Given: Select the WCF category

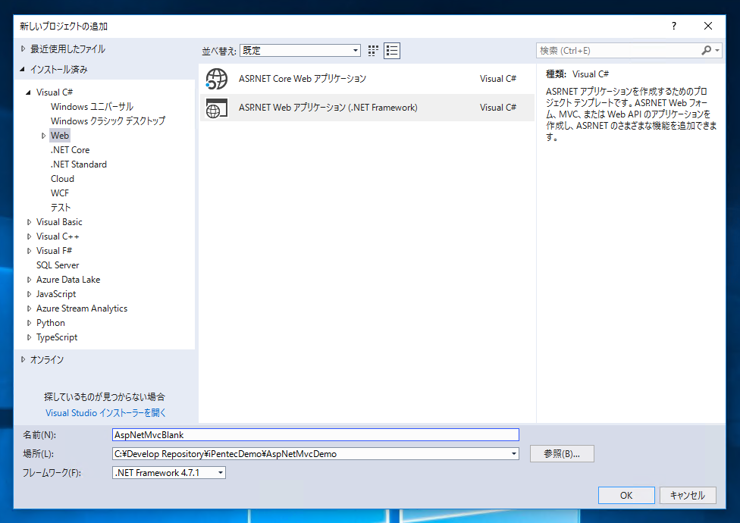Looking at the screenshot, I should click(59, 193).
